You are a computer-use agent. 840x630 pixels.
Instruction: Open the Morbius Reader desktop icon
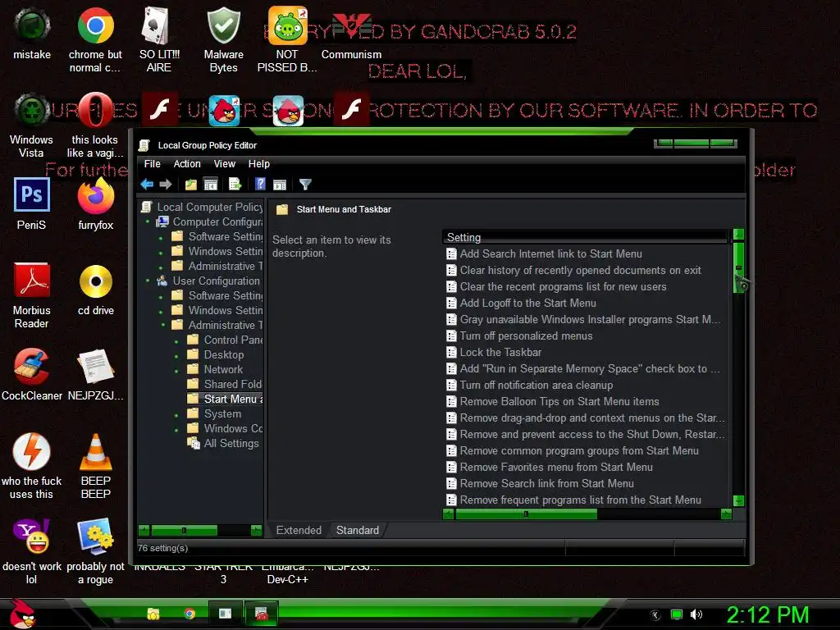point(32,295)
